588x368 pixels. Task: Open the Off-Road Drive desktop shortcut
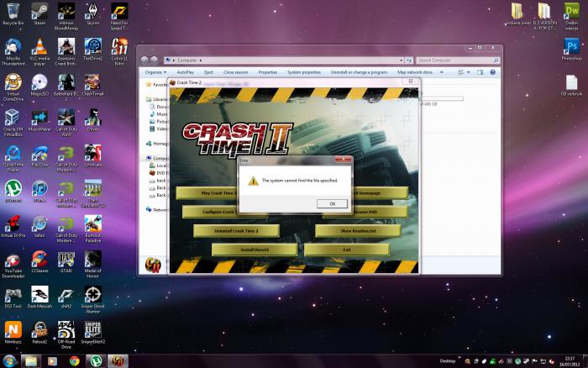(x=66, y=335)
